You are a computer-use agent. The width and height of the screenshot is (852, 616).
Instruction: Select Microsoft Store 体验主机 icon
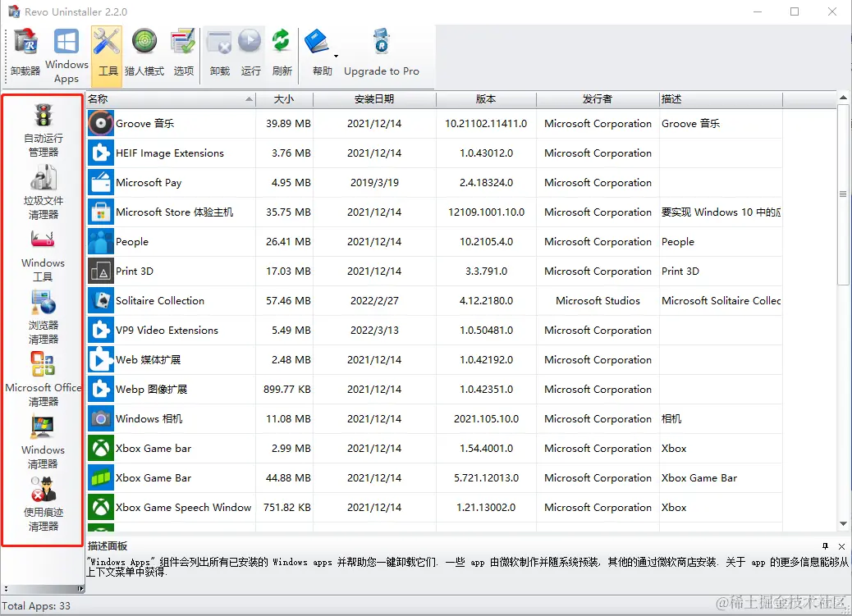101,212
